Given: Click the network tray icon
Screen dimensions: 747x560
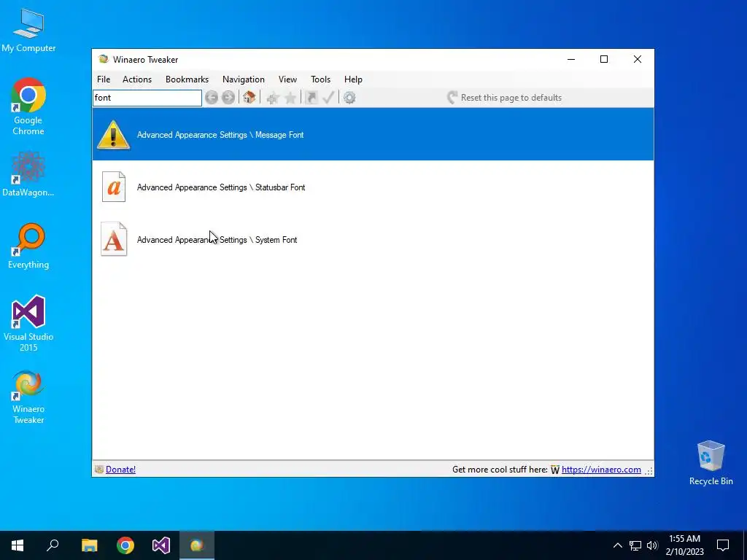Looking at the screenshot, I should coord(635,545).
